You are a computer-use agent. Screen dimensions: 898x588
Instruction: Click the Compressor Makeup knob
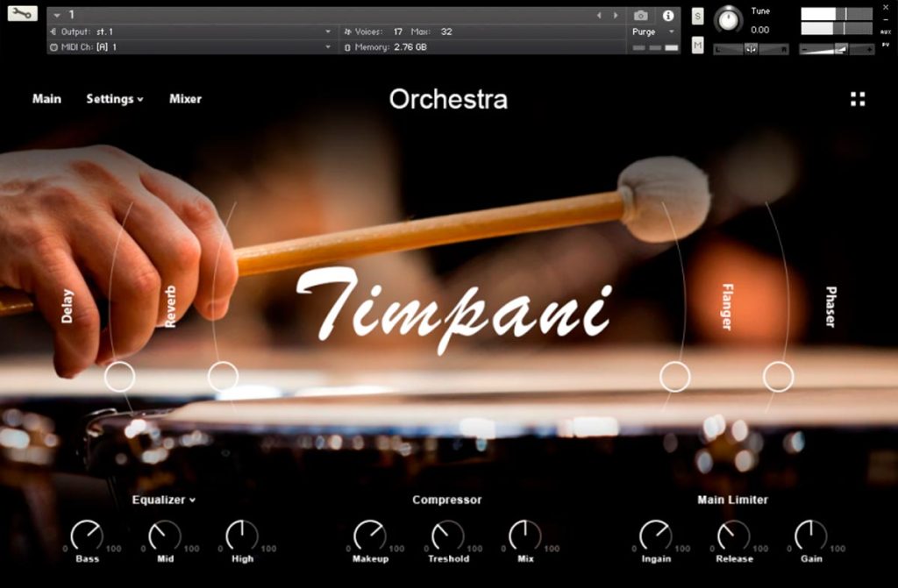click(370, 536)
